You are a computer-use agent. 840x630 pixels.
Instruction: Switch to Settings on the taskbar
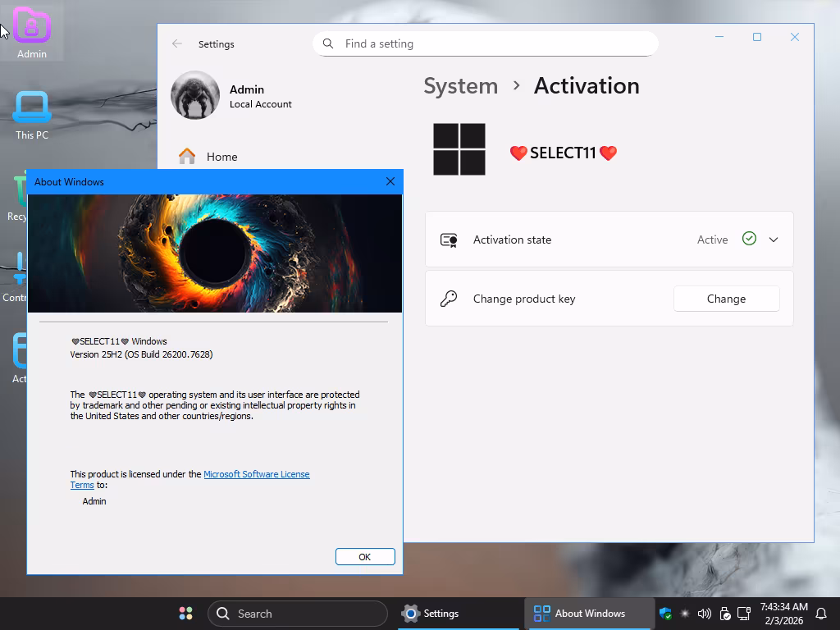[431, 614]
